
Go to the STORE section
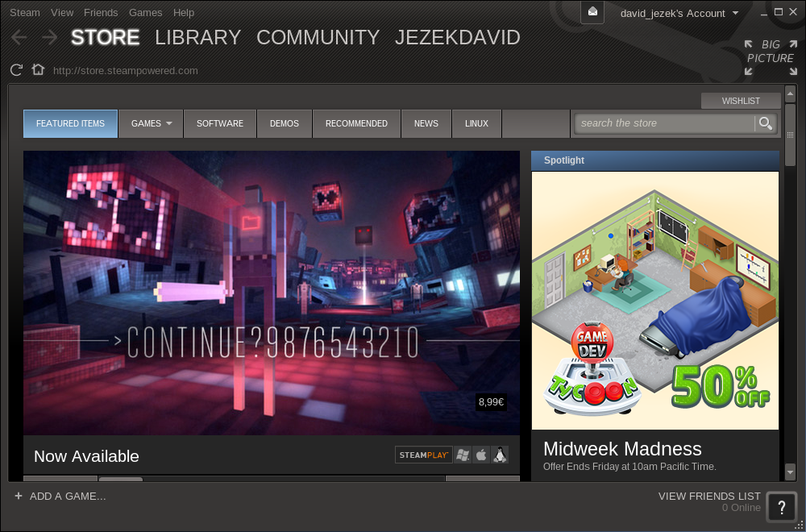(106, 38)
